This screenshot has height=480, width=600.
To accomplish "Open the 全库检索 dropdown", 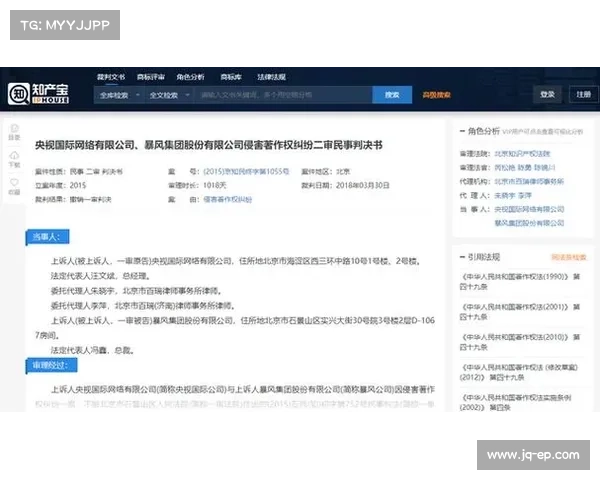I will tap(119, 95).
